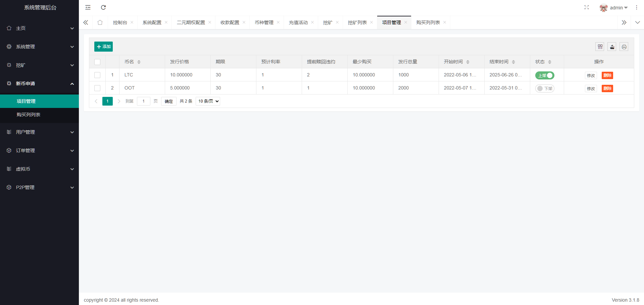Viewport: 644px width, 305px height.
Task: Switch to the 购买列列表 tab
Action: click(x=428, y=22)
